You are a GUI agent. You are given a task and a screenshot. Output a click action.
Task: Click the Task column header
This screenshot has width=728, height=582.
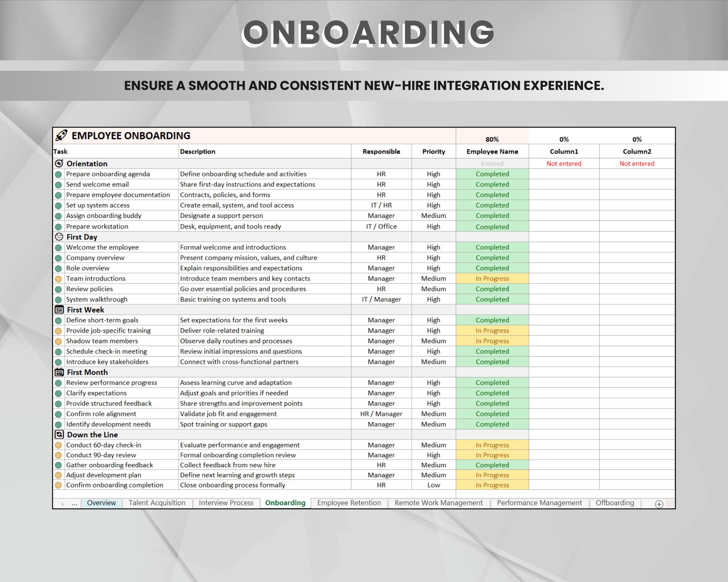tap(116, 152)
